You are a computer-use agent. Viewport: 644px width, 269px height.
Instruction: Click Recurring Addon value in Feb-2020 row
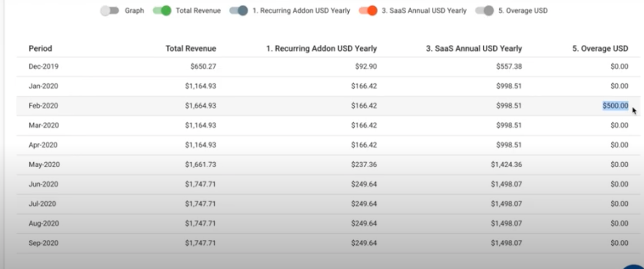tap(364, 106)
